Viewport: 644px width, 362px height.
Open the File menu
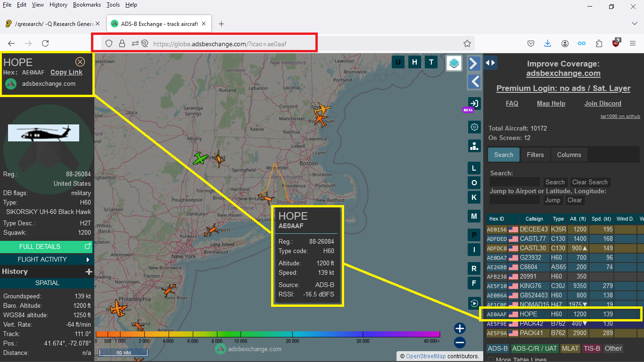pyautogui.click(x=7, y=5)
